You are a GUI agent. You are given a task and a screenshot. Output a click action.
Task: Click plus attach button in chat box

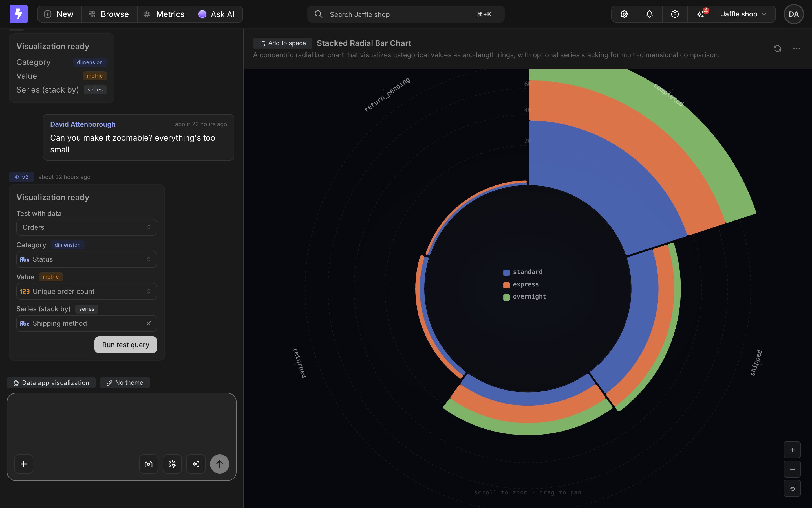click(x=23, y=464)
